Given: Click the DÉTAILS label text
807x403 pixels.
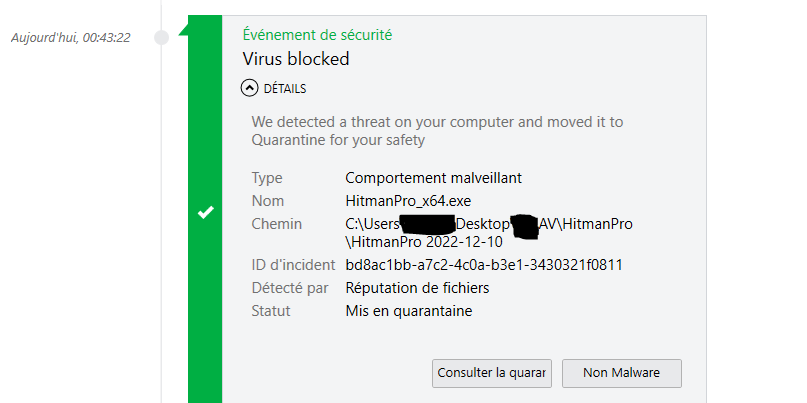Looking at the screenshot, I should (285, 88).
